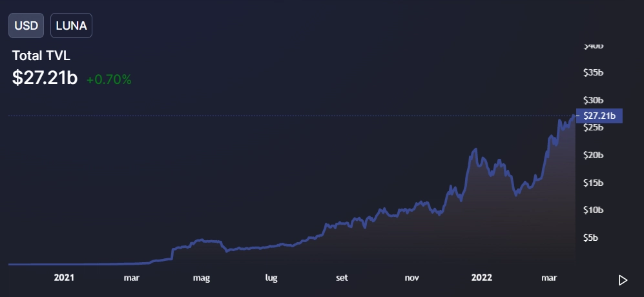Click the $35b price axis label
This screenshot has width=644, height=297.
point(592,73)
